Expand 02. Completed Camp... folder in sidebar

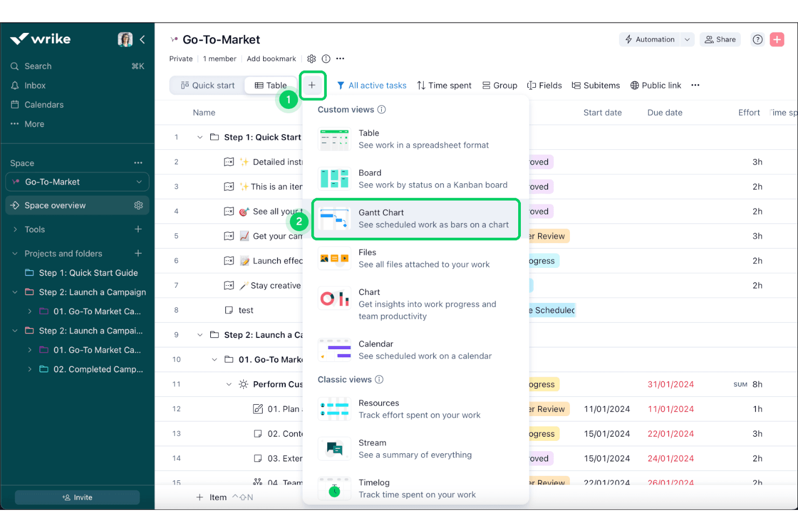click(x=30, y=369)
